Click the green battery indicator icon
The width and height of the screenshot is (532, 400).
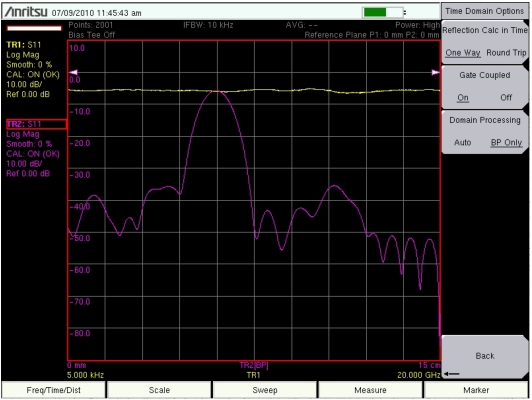tap(383, 12)
